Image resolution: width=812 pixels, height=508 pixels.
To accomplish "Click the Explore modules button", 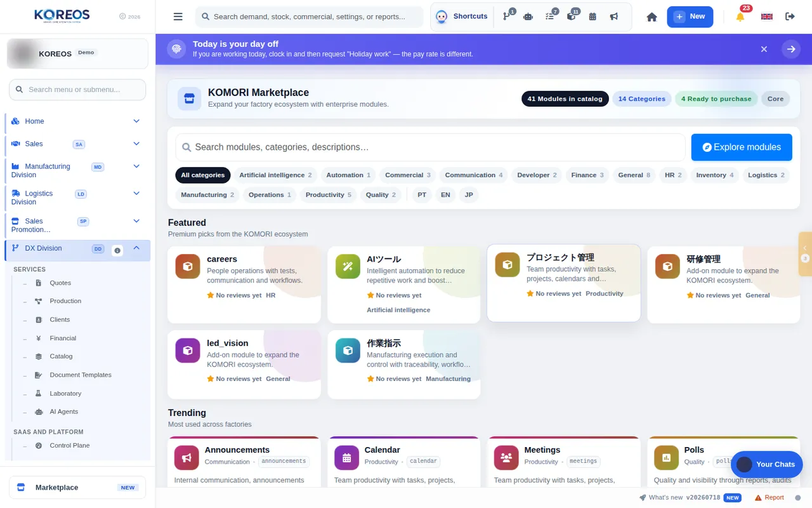I will point(742,147).
